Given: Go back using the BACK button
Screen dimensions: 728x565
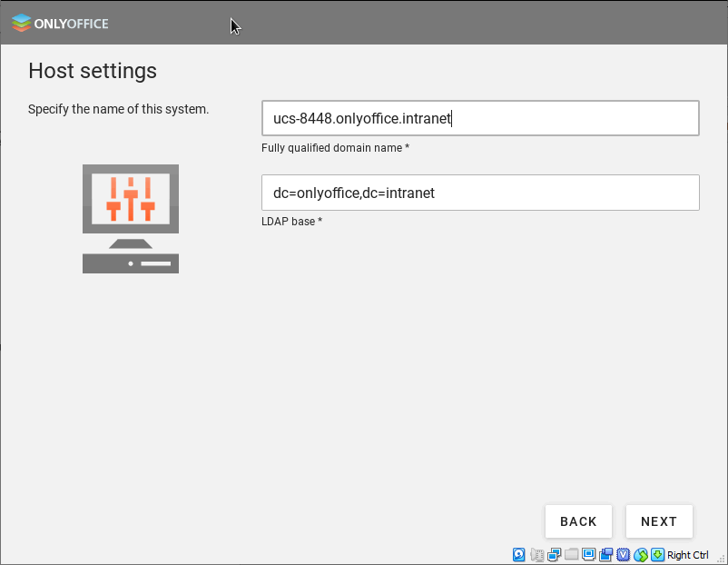Looking at the screenshot, I should [578, 521].
